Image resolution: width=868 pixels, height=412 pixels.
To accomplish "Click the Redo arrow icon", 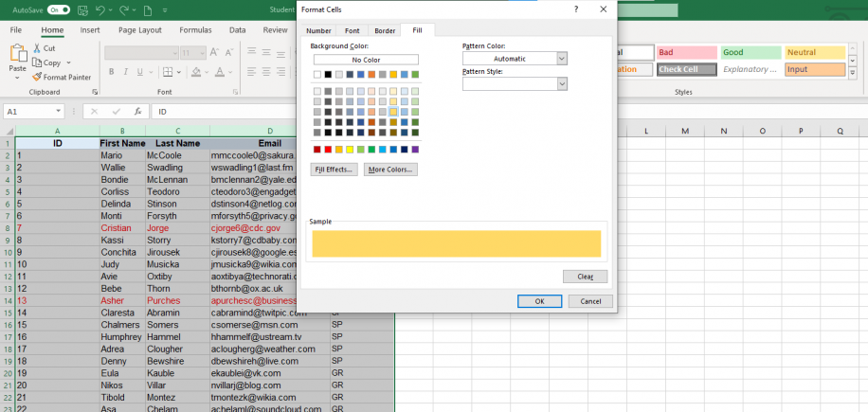I will 123,10.
